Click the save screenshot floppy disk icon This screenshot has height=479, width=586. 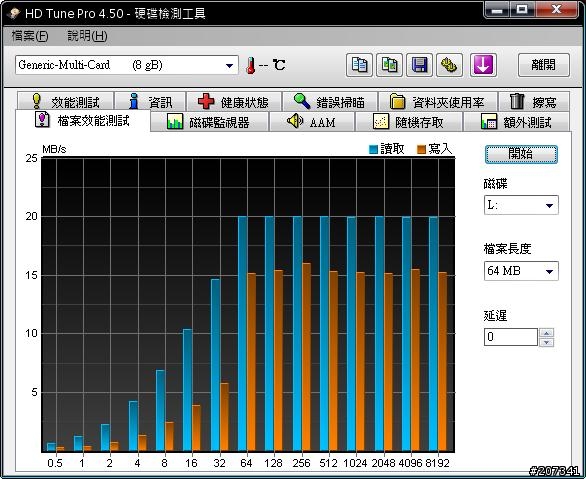coord(419,65)
